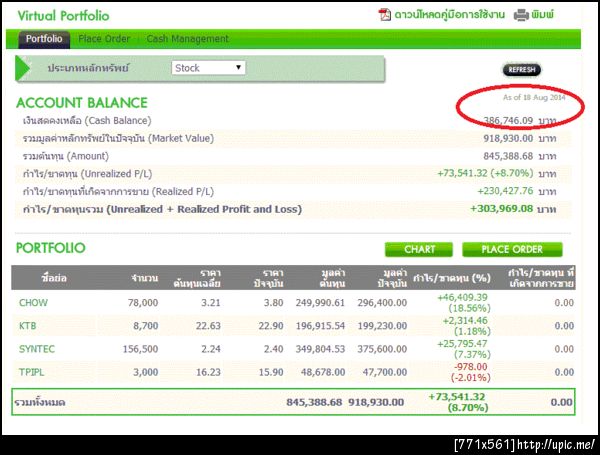Select the amount 845,388.68 in account balance
The width and height of the screenshot is (600, 455).
508,156
